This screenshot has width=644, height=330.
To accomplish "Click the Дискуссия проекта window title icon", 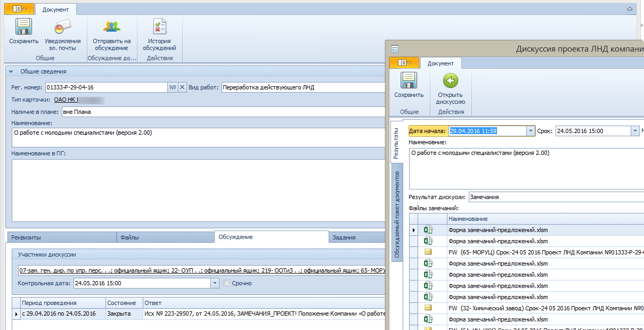I will (395, 49).
